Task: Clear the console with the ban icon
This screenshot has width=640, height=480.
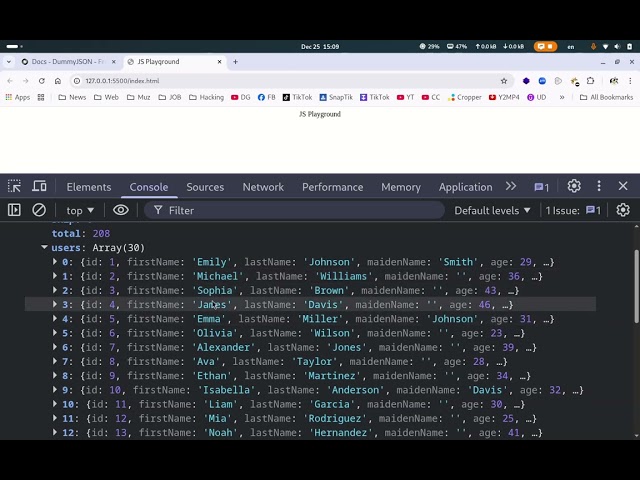Action: (39, 210)
